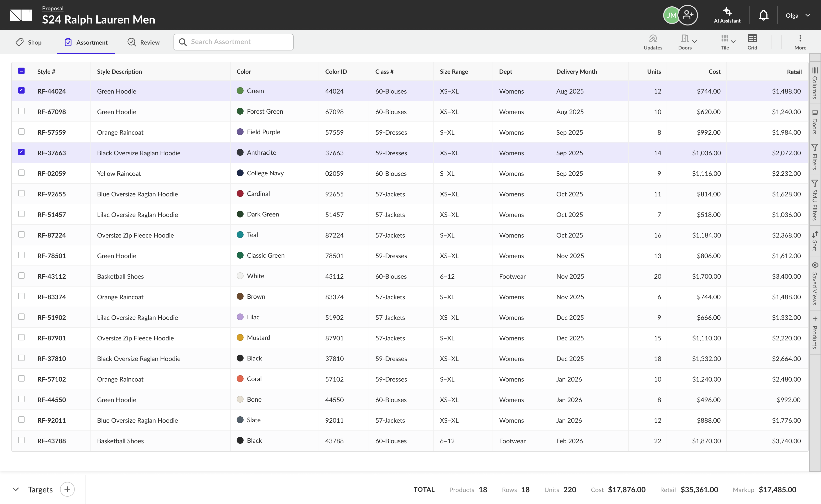The width and height of the screenshot is (821, 504).
Task: Switch to Grid view icon
Action: point(752,38)
